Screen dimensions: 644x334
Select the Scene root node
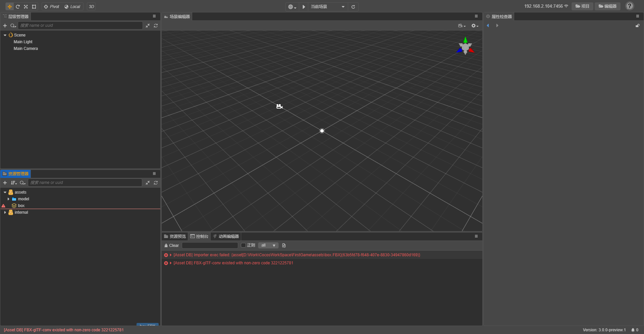20,35
